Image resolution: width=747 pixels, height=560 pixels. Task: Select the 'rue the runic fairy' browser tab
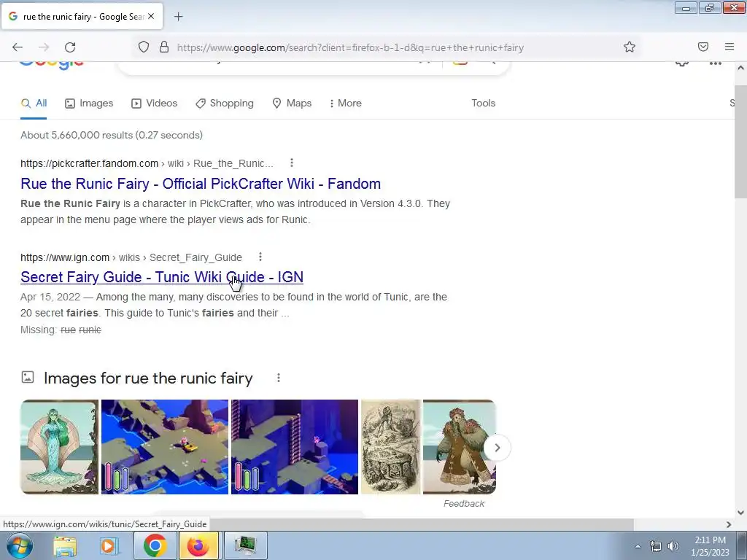click(82, 17)
